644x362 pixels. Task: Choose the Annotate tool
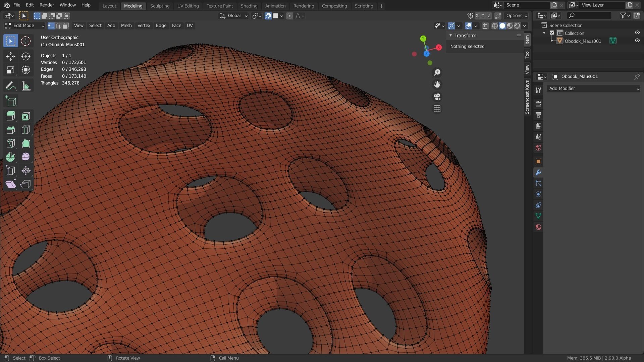point(11,86)
